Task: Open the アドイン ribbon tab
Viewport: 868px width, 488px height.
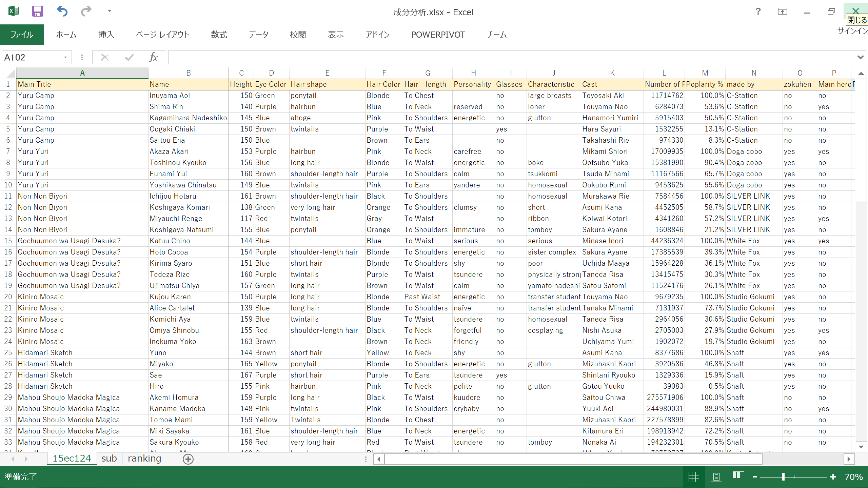Action: [377, 35]
